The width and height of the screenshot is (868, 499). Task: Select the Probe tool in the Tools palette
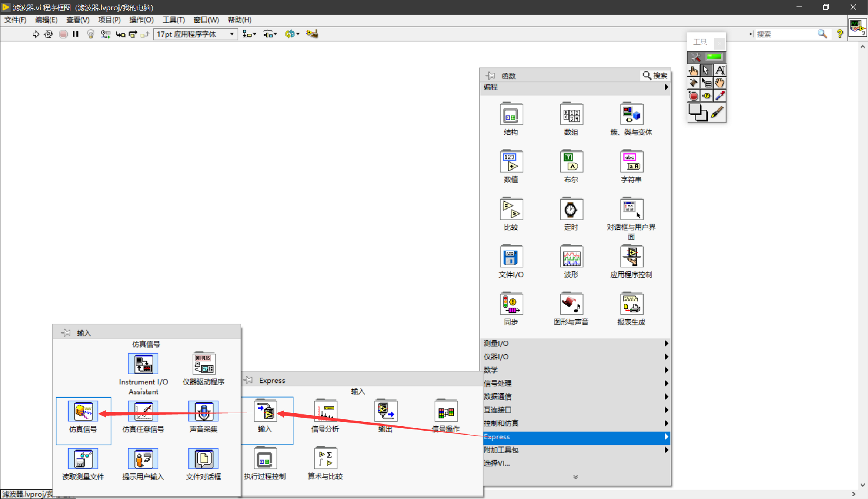pos(707,96)
